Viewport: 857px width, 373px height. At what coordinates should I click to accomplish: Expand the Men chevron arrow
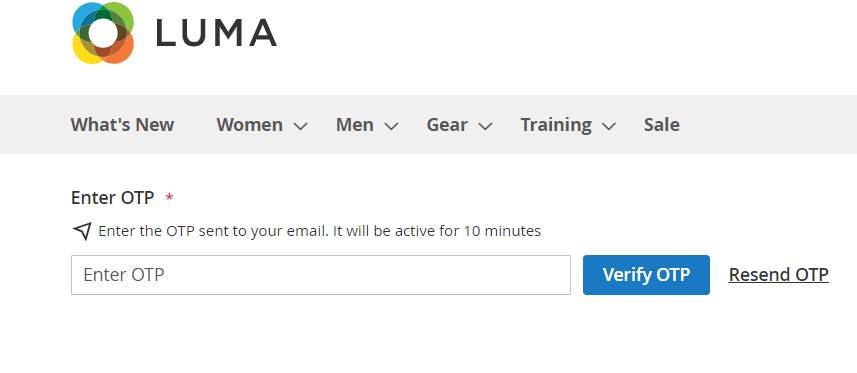coord(391,126)
